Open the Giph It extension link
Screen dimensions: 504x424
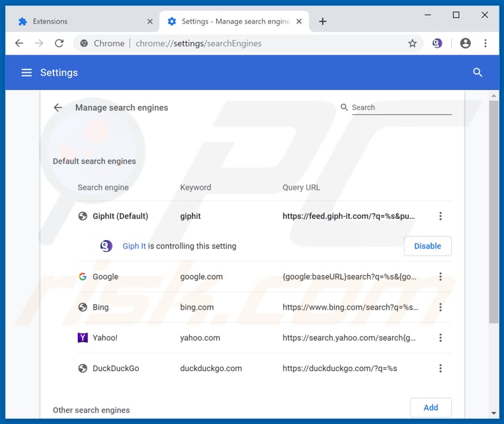tap(134, 246)
